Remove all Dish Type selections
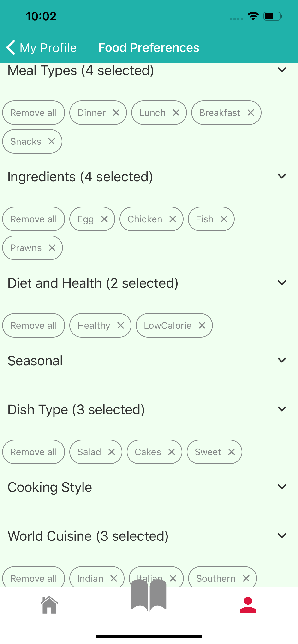 pyautogui.click(x=34, y=452)
